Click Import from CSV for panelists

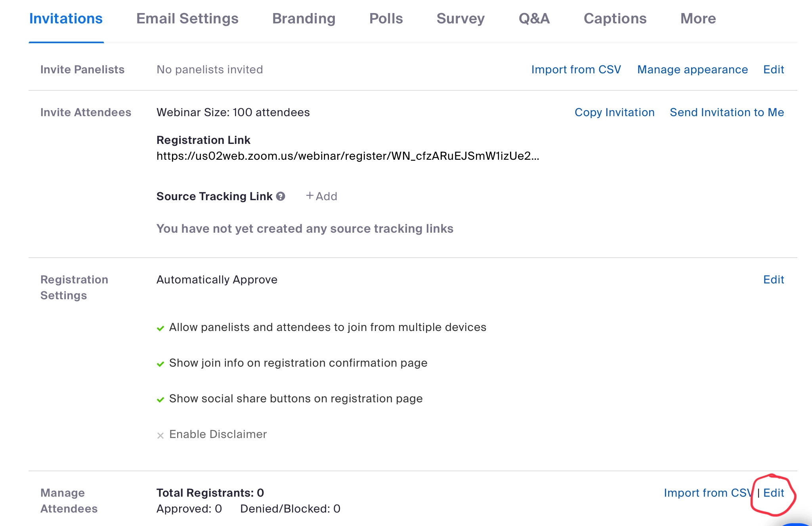[x=576, y=69]
